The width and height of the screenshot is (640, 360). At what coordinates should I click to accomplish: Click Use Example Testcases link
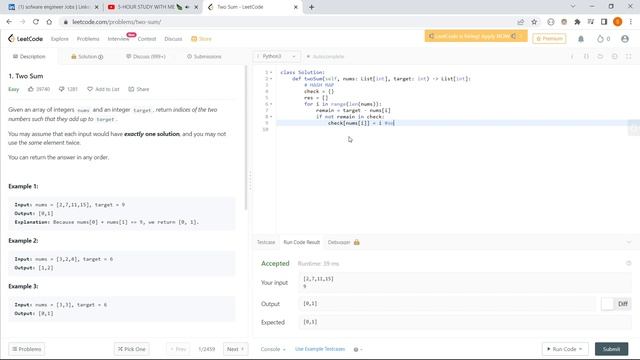pos(320,349)
